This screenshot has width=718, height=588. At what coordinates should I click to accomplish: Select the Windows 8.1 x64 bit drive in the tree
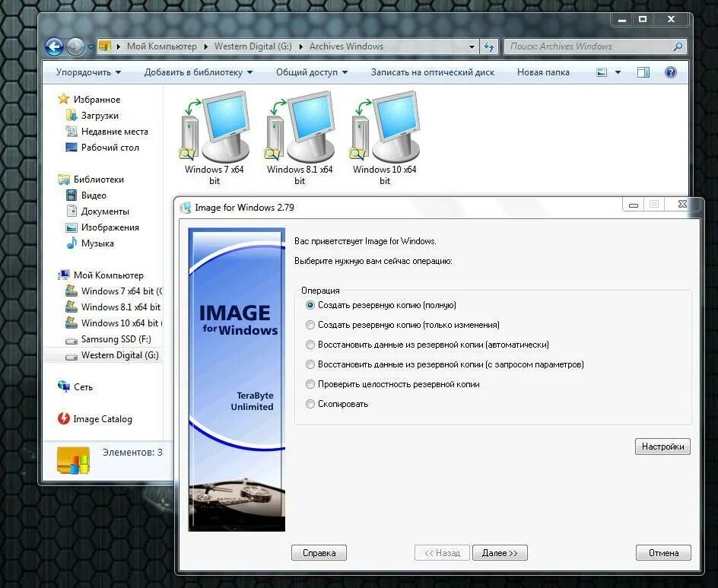pos(114,307)
